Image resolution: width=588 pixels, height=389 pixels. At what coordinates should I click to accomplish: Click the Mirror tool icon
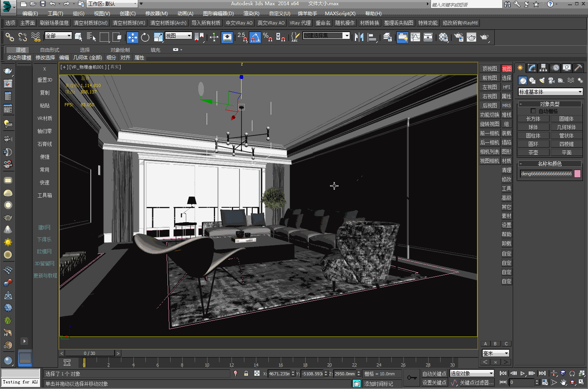click(359, 37)
